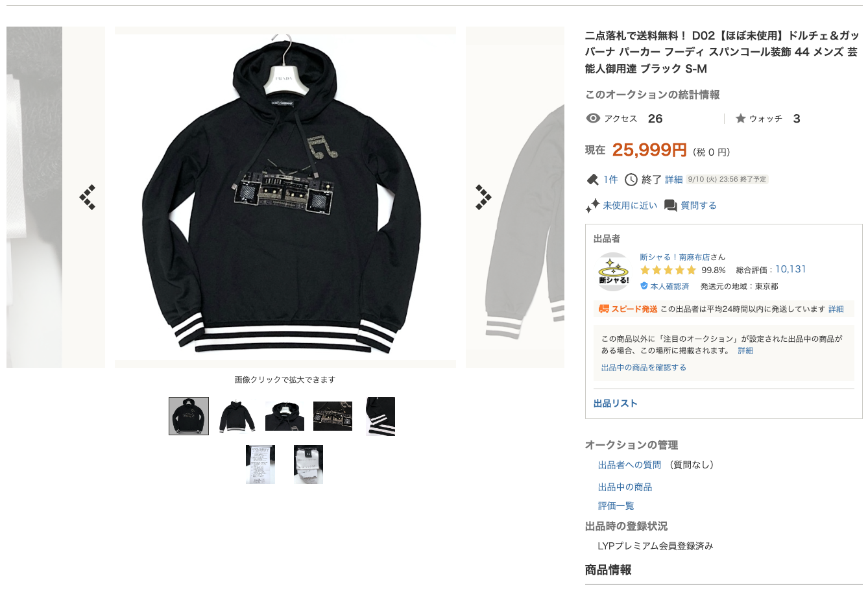Click the question speech bubble icon
Image resolution: width=868 pixels, height=589 pixels.
[671, 206]
